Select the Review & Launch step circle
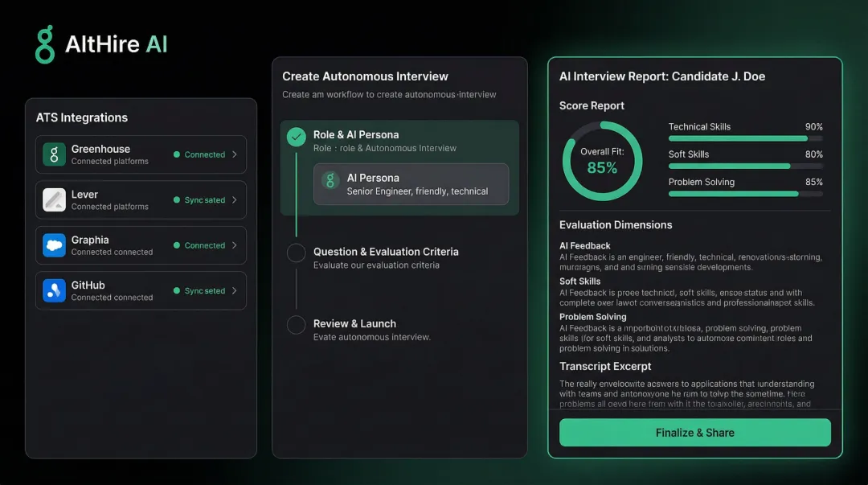868x485 pixels. (296, 325)
